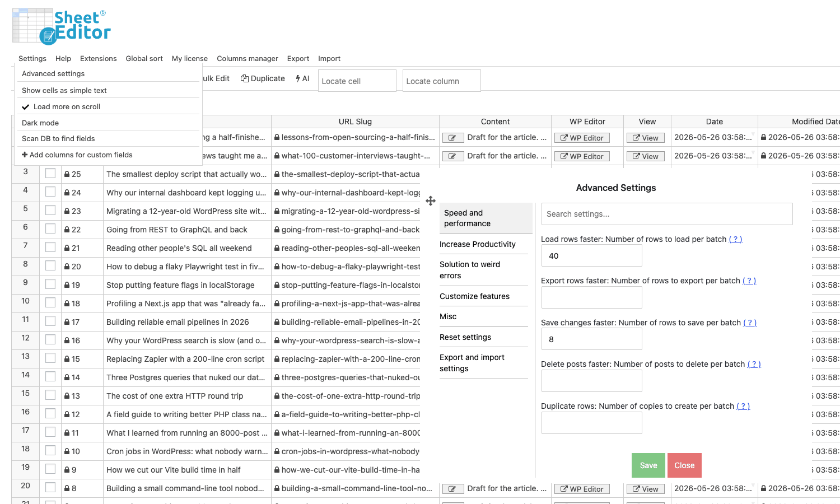Focus the Locate column field
This screenshot has height=504, width=840.
[442, 81]
